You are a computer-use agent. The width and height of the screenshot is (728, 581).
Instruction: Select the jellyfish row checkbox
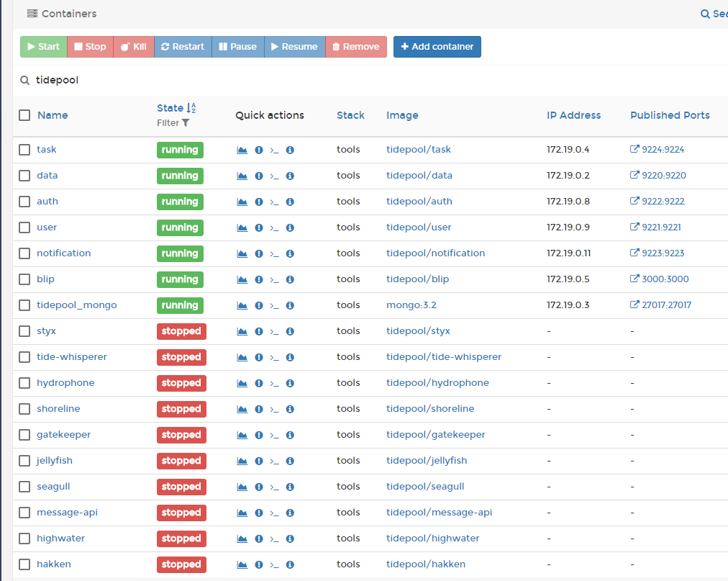click(x=24, y=461)
